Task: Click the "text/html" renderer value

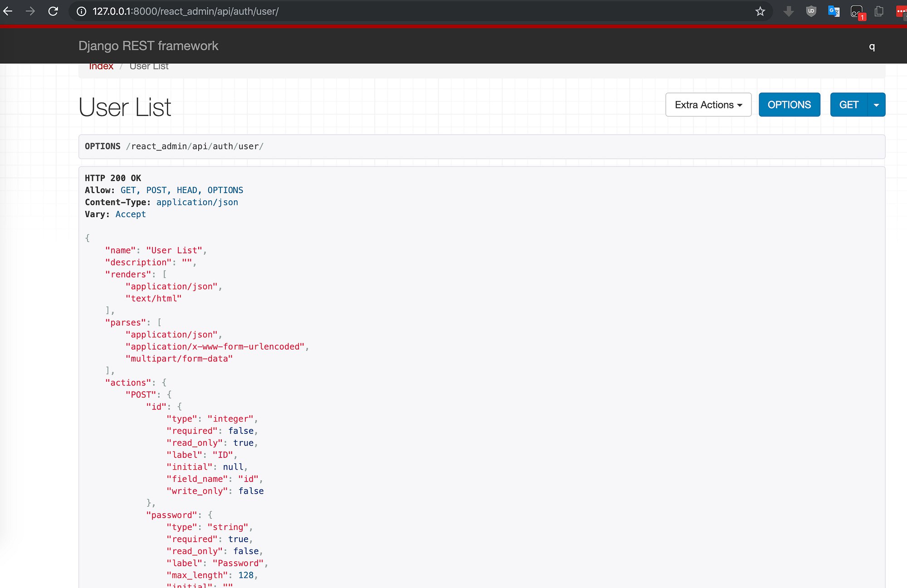Action: (x=154, y=298)
